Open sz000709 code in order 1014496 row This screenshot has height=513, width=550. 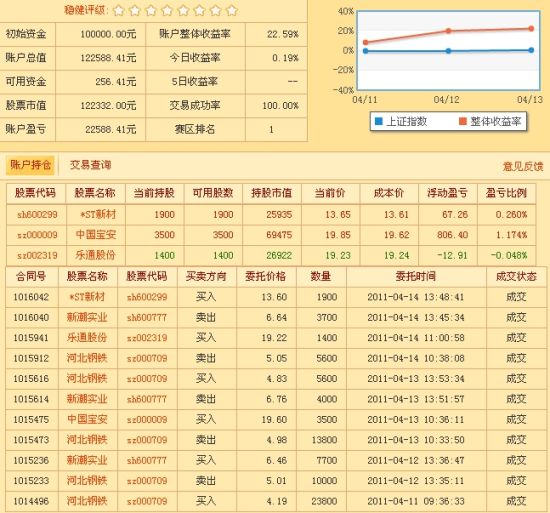[147, 501]
